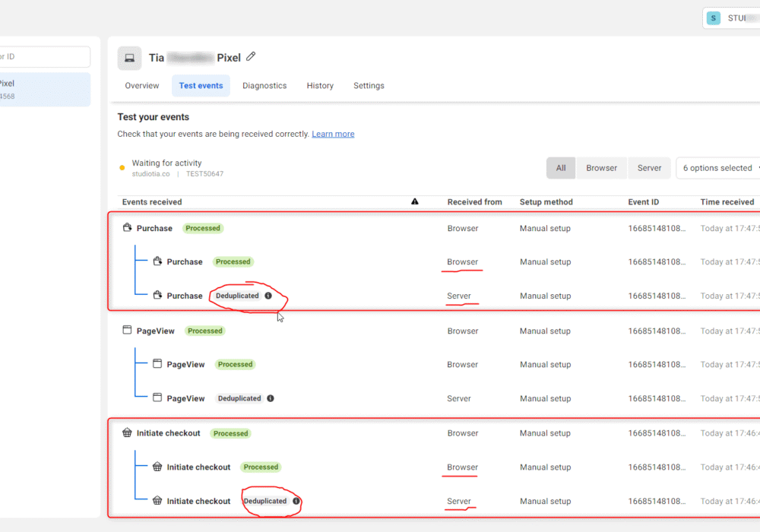
Task: Collapse the top-level PageView event row
Action: pos(434,331)
